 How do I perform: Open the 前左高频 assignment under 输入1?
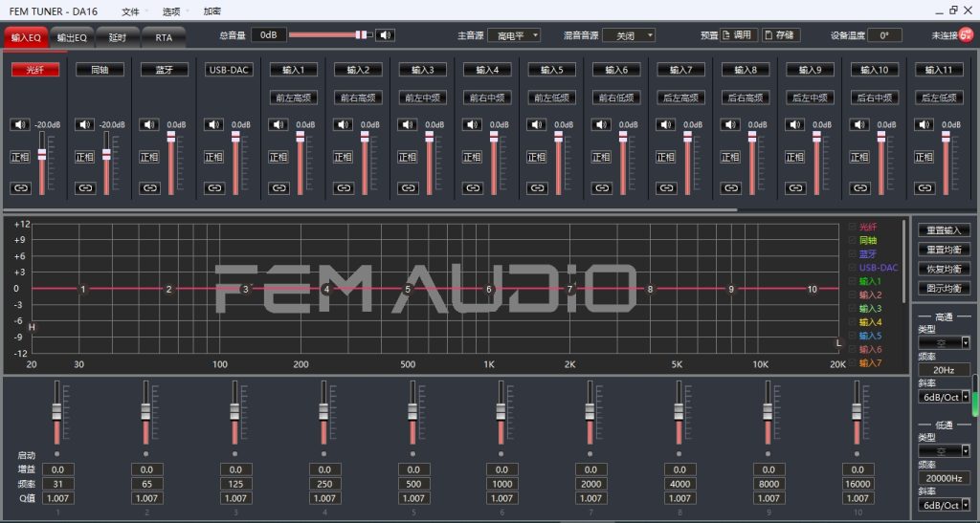click(294, 98)
